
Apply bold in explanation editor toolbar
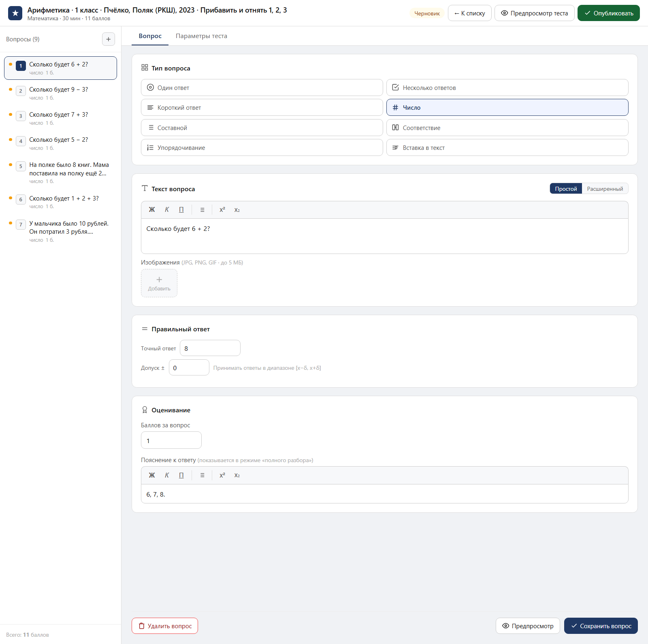[152, 476]
